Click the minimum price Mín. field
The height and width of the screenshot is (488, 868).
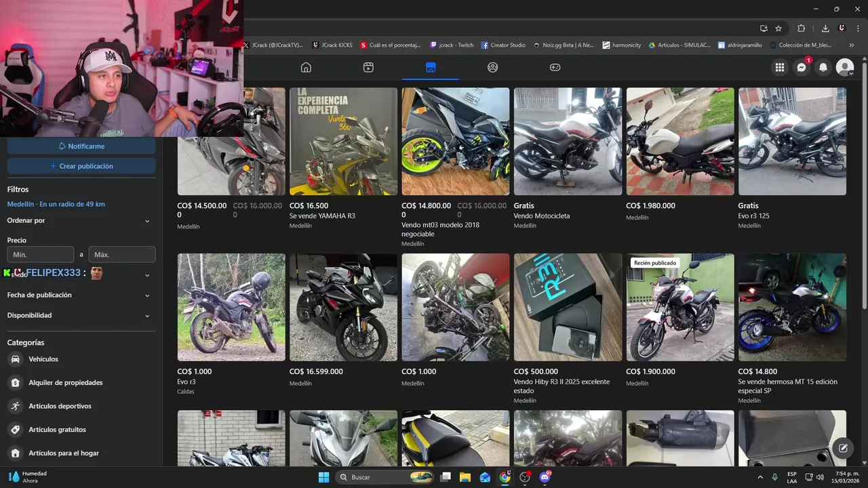pyautogui.click(x=40, y=255)
